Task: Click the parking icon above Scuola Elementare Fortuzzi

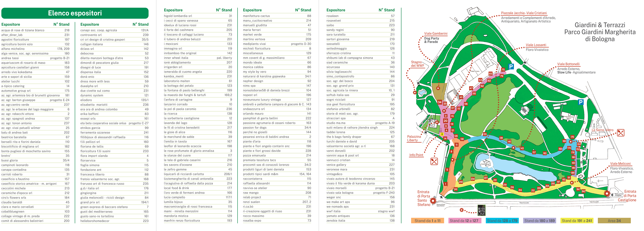Action: click(581, 102)
